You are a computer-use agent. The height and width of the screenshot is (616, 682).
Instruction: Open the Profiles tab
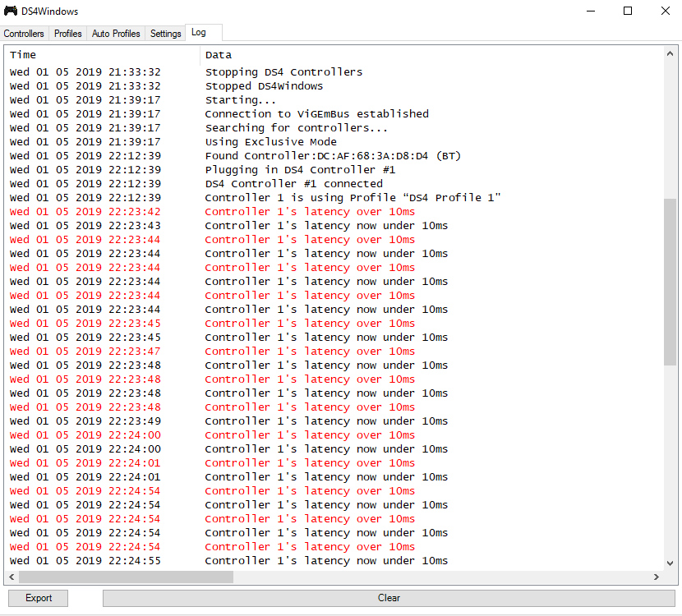point(68,34)
